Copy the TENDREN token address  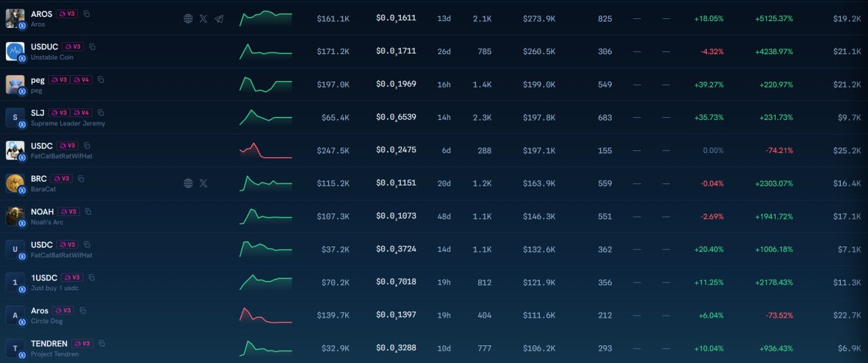pos(101,343)
